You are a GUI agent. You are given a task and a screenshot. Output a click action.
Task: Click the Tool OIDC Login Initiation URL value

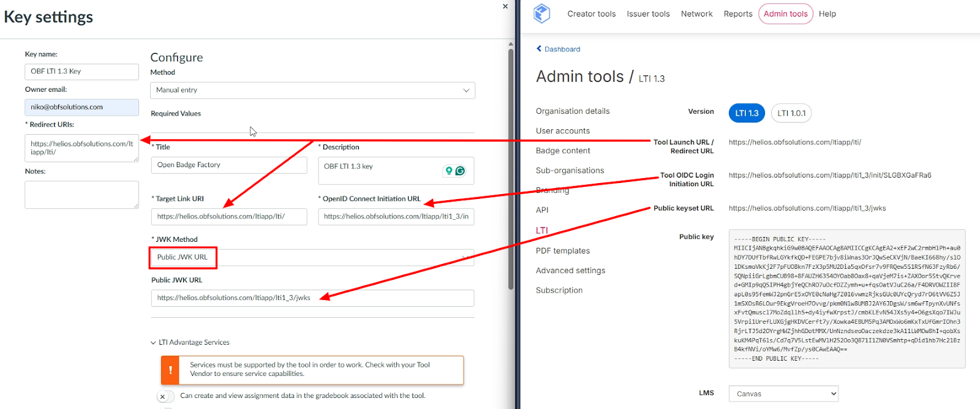click(829, 175)
